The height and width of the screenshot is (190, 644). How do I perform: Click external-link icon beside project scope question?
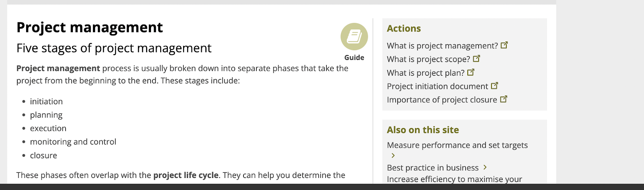(x=477, y=59)
